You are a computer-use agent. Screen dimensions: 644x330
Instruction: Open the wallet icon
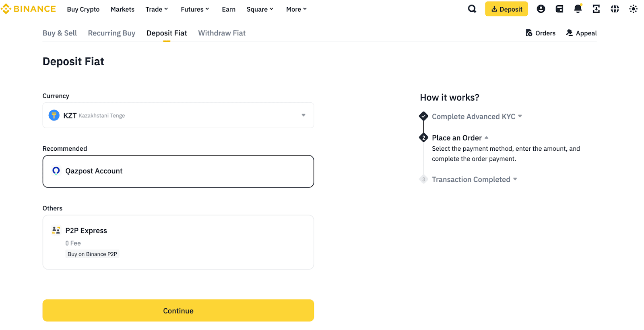(x=559, y=9)
